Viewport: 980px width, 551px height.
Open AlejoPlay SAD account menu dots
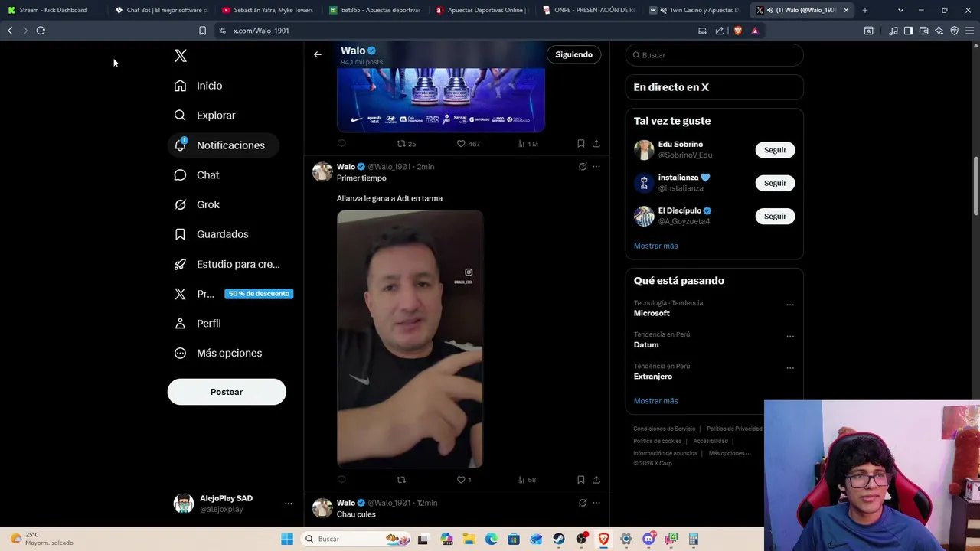pos(289,504)
